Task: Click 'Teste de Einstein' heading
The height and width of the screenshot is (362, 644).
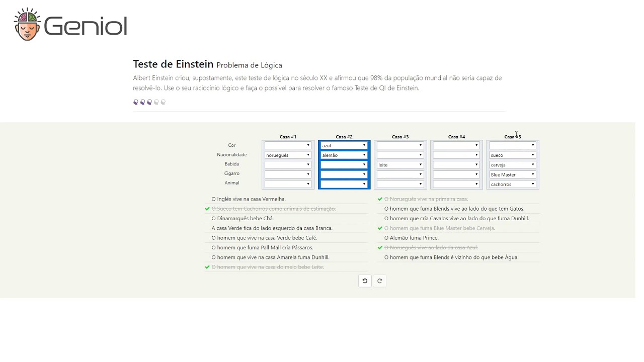Action: click(x=173, y=64)
